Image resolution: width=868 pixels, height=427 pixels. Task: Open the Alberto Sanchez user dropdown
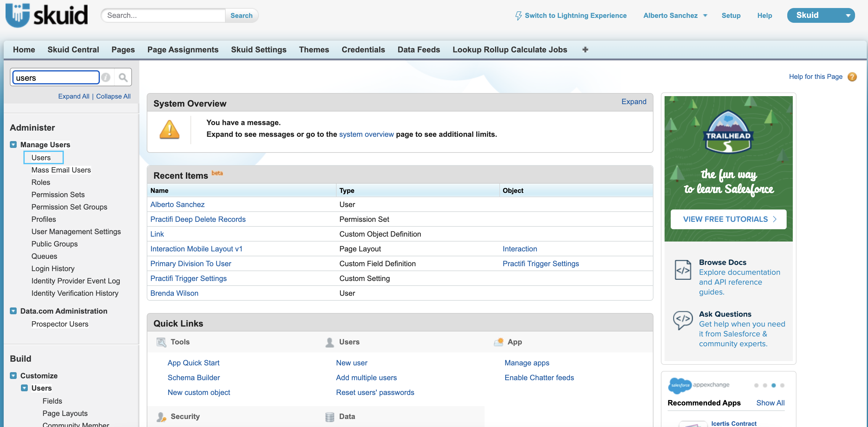(x=675, y=15)
